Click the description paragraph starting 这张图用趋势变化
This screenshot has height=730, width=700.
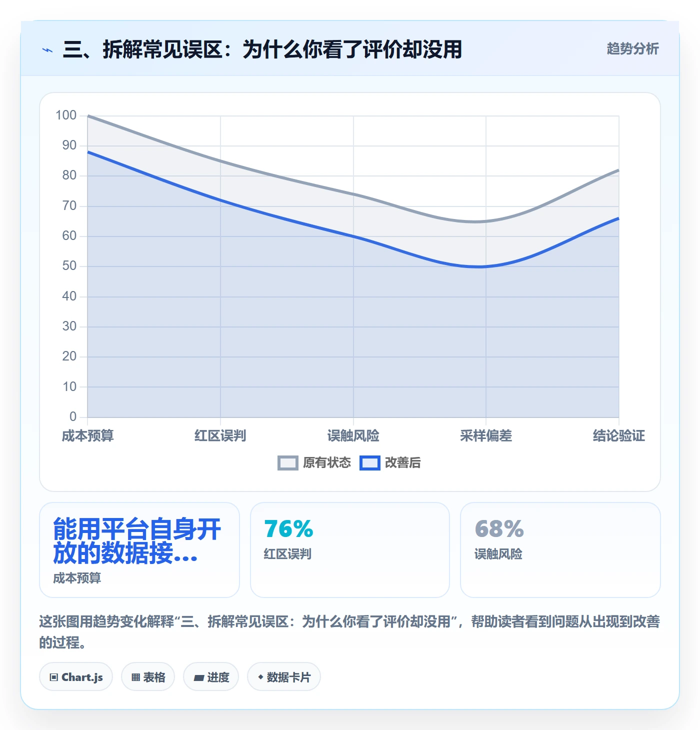click(x=349, y=632)
